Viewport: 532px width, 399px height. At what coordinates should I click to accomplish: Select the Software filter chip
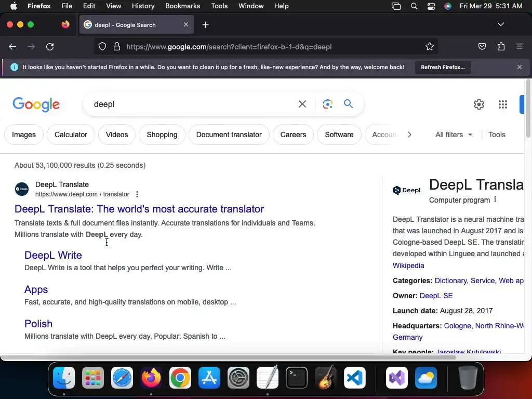pos(339,135)
